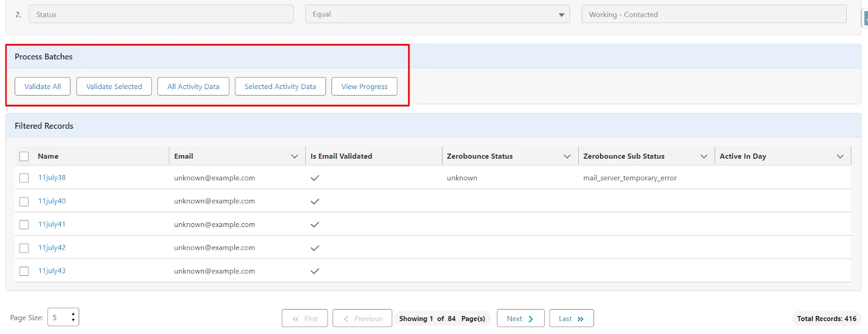The image size is (868, 334).
Task: Open the 11july42 record link
Action: (x=52, y=248)
